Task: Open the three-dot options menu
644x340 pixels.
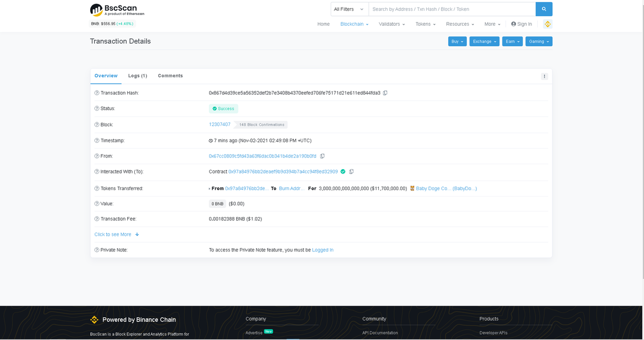Action: (544, 76)
